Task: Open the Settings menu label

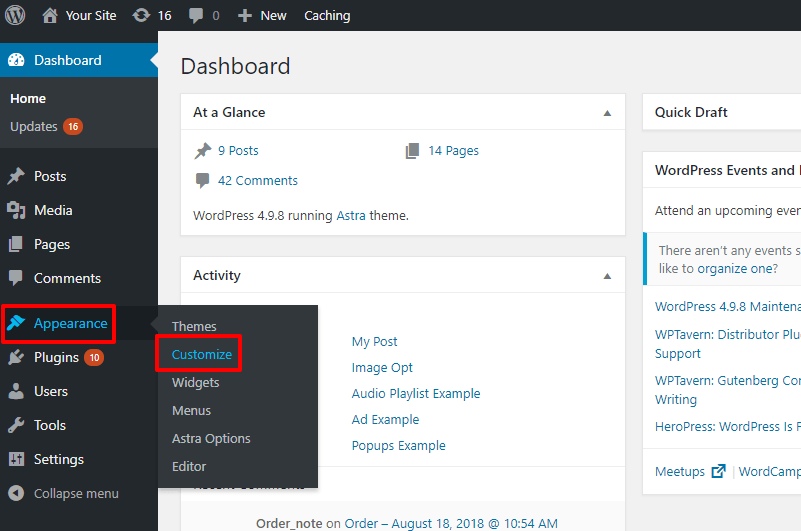Action: tap(59, 459)
